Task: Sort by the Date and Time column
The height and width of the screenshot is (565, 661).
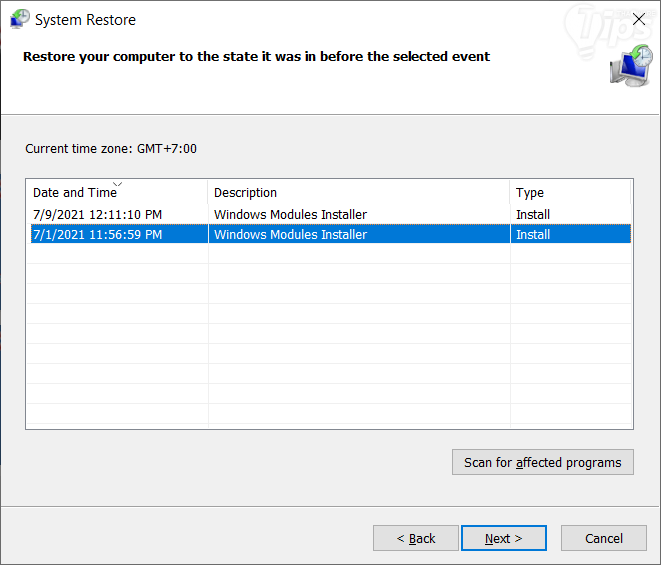Action: 117,192
